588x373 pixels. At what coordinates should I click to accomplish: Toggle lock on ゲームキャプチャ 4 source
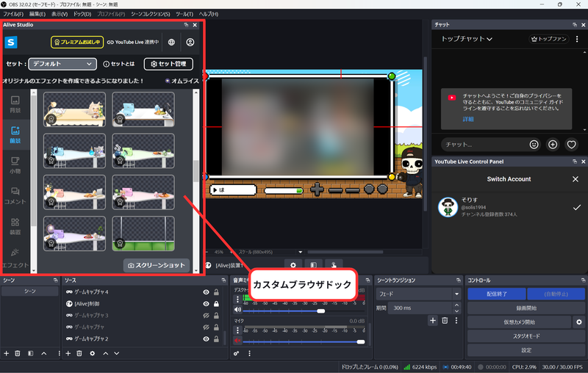click(216, 292)
